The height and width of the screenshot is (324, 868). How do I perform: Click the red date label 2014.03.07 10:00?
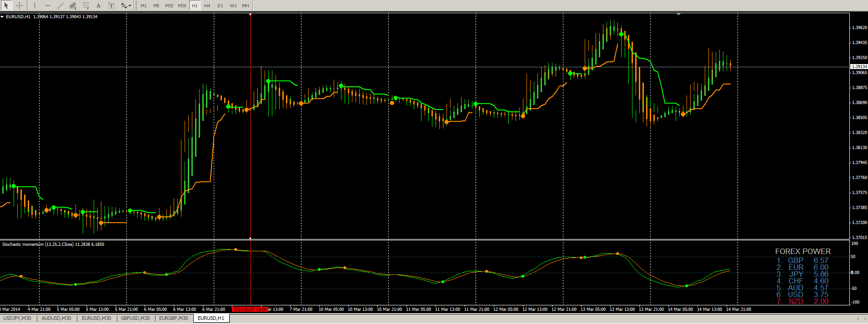coord(250,309)
